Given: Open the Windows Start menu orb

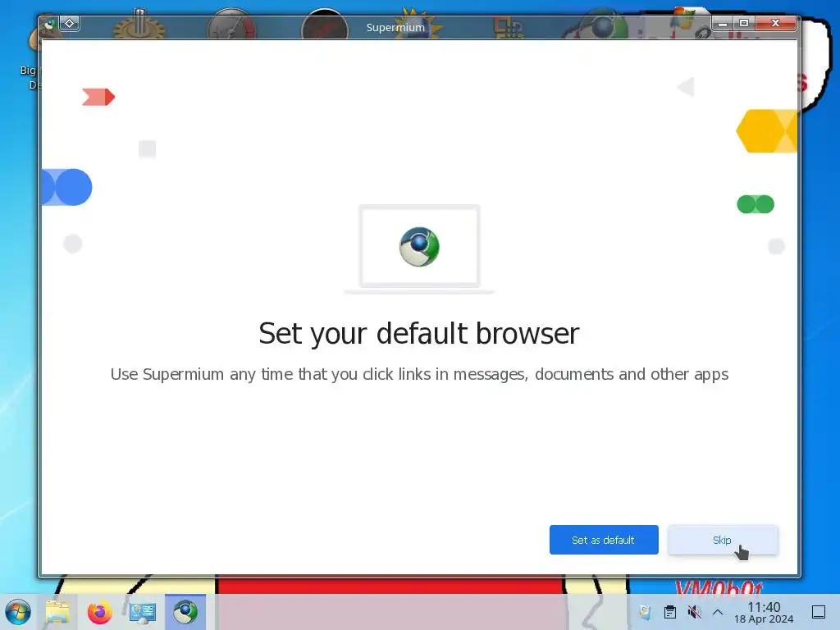Looking at the screenshot, I should [x=18, y=612].
